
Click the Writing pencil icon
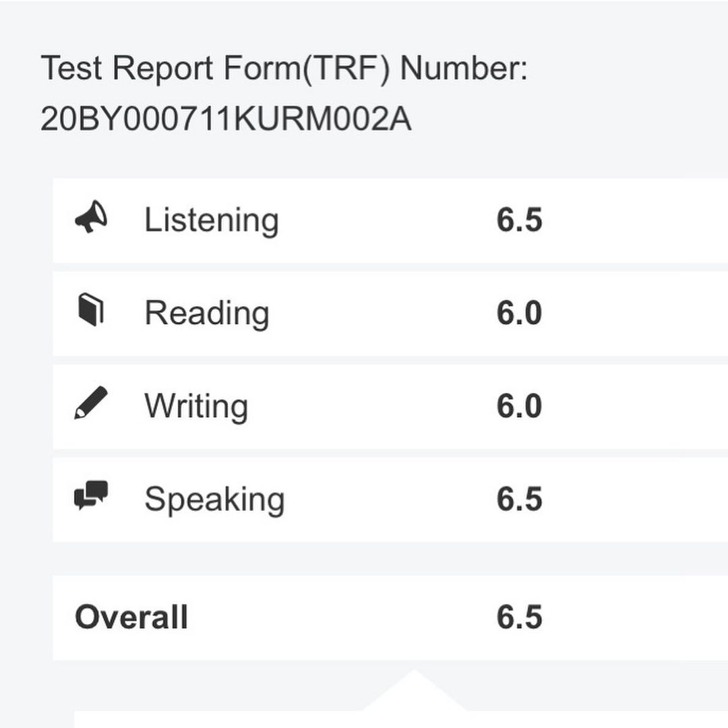91,402
